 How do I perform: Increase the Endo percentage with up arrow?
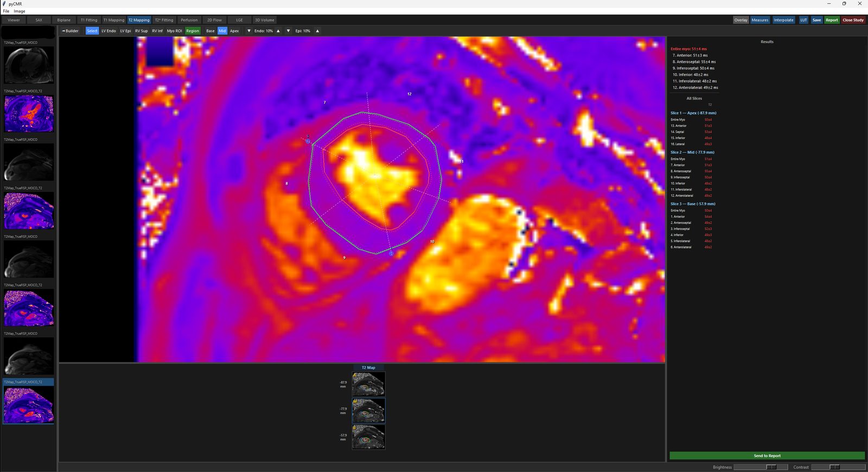click(278, 31)
